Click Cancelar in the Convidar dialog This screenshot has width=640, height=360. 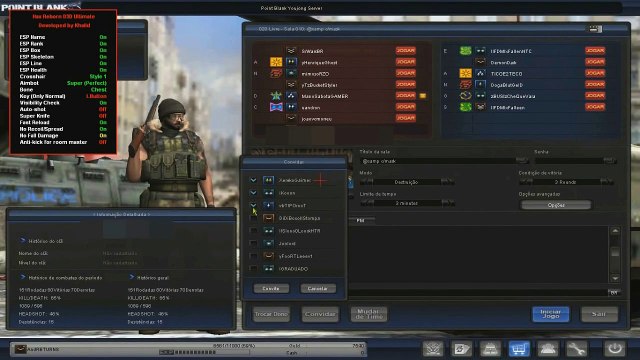click(318, 288)
